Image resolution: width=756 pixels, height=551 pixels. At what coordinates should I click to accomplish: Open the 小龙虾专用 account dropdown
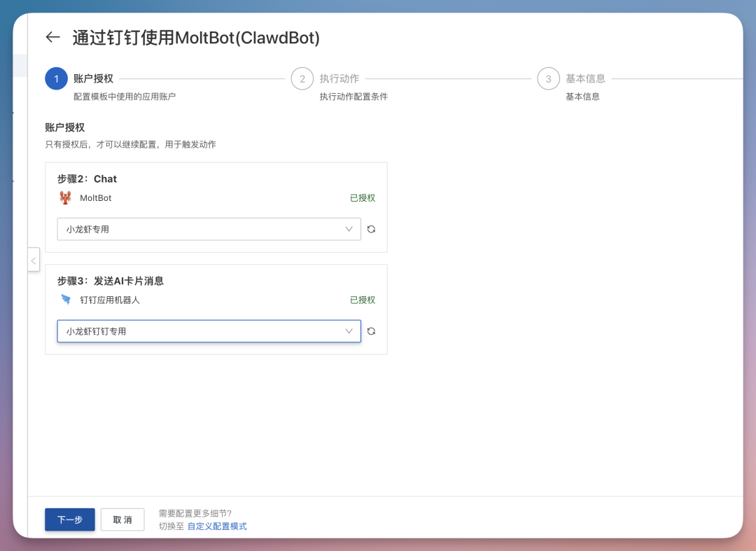point(349,229)
